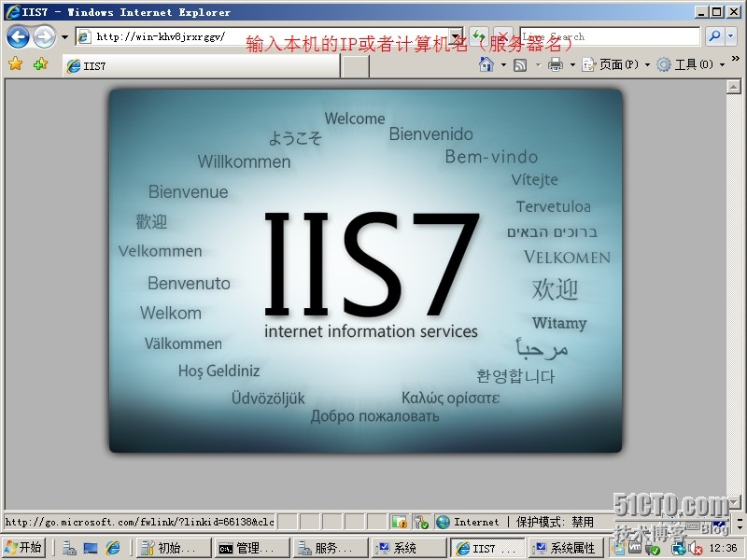
Task: Switch to the 服务... taskbar window
Action: pos(331,548)
